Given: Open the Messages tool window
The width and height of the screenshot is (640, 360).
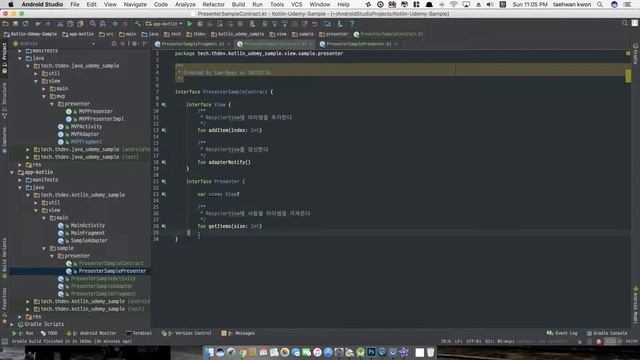Looking at the screenshot, I should [238, 333].
